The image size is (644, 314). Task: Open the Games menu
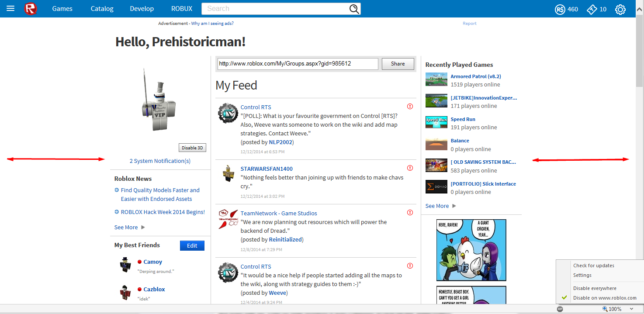62,9
